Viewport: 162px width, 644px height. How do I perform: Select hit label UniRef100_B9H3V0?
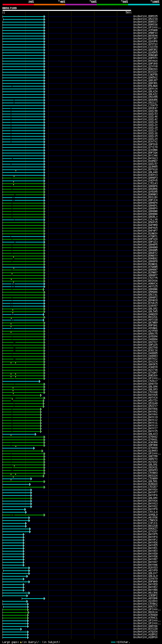(145, 69)
